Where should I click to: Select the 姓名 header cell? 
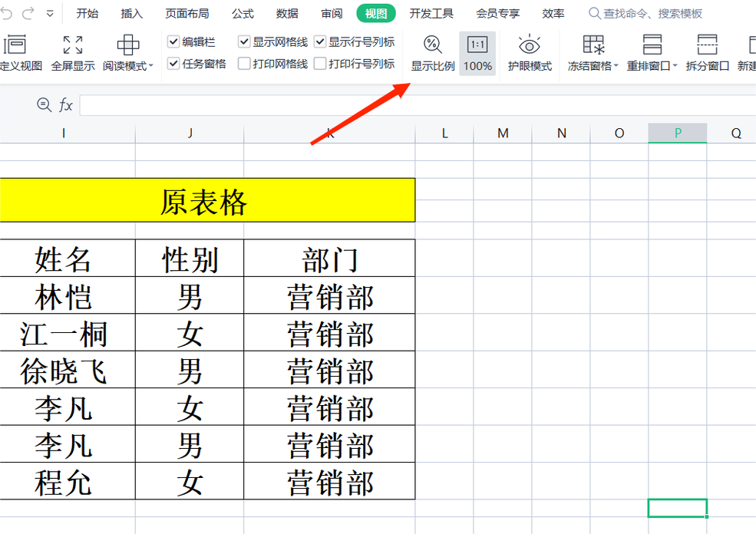pos(68,259)
